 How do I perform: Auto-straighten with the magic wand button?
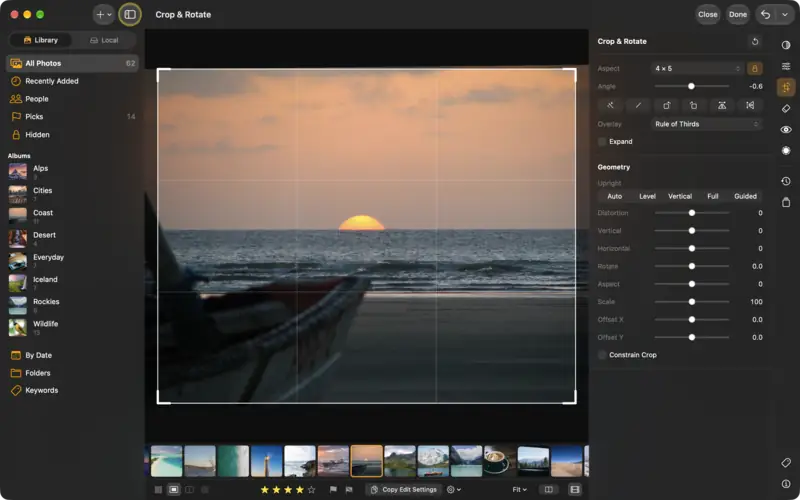click(610, 106)
